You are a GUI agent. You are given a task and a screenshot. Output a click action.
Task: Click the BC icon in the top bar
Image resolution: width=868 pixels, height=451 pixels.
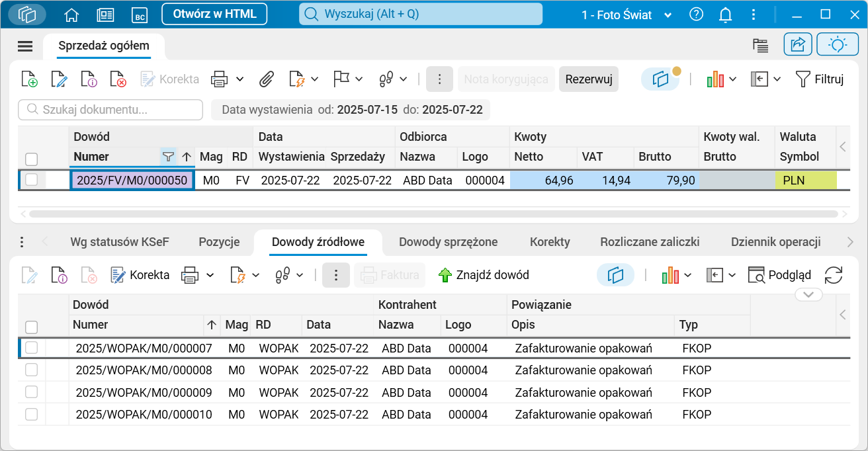coord(139,15)
